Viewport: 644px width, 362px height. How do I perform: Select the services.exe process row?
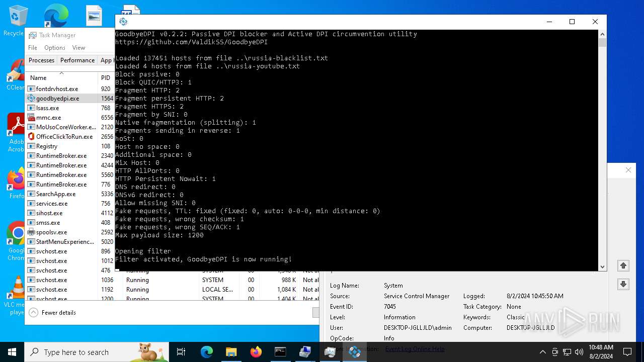point(70,204)
